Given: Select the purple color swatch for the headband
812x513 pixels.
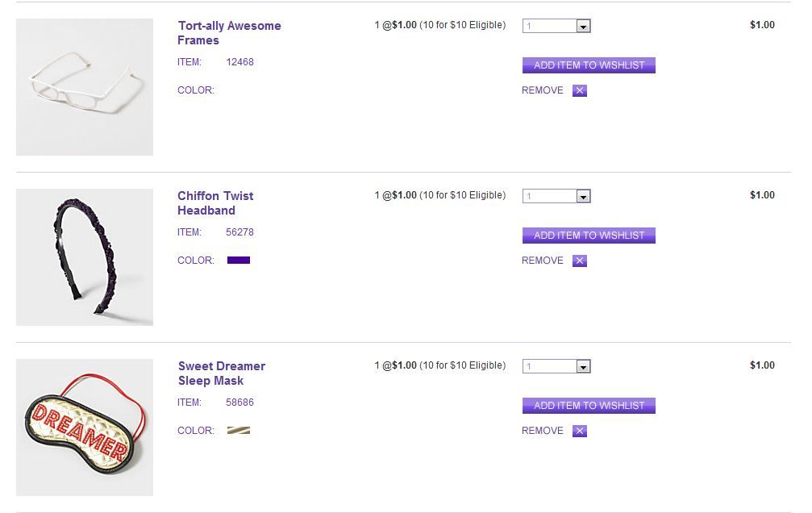Looking at the screenshot, I should 239,261.
